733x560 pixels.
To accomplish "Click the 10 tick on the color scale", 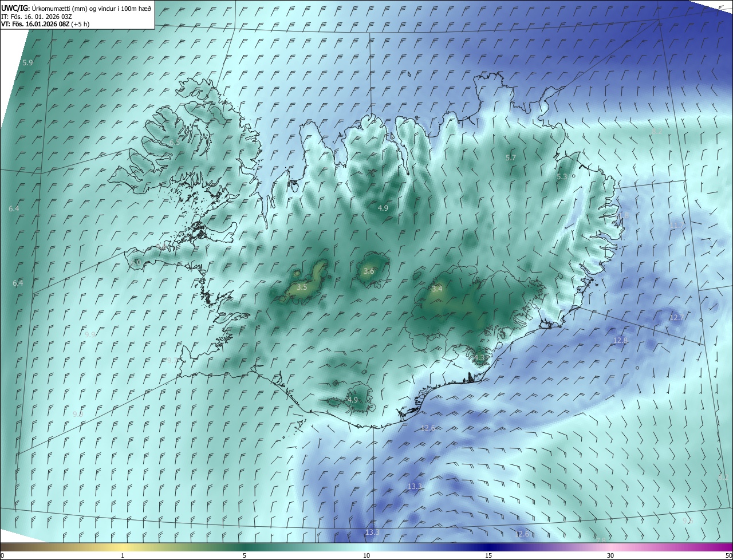I will pos(366,555).
